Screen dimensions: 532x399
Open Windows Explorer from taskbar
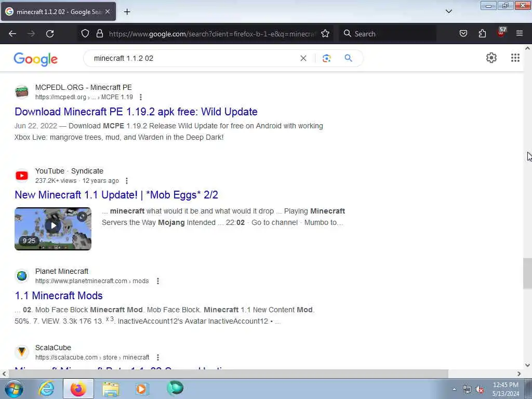111,389
